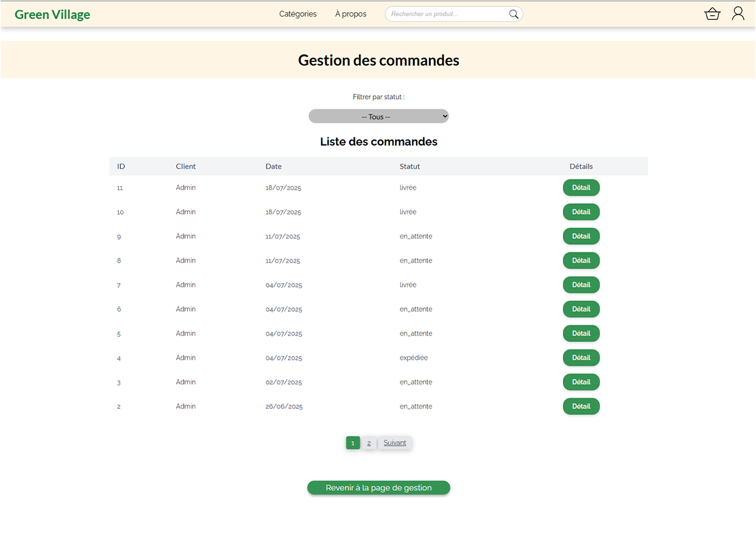Open the shopping basket icon
Screen dimensions: 756x547
(x=712, y=14)
